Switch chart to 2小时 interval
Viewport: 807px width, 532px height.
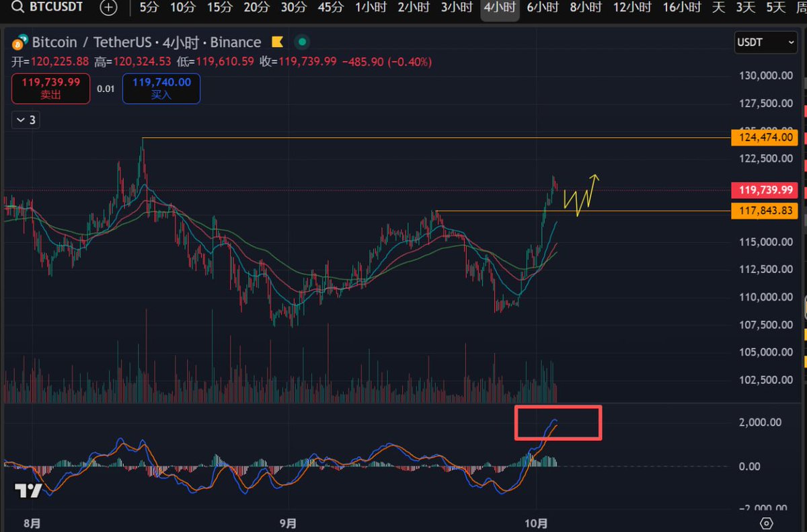[x=413, y=8]
